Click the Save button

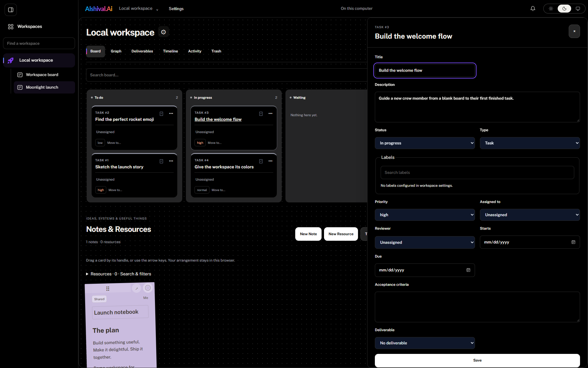pyautogui.click(x=477, y=360)
